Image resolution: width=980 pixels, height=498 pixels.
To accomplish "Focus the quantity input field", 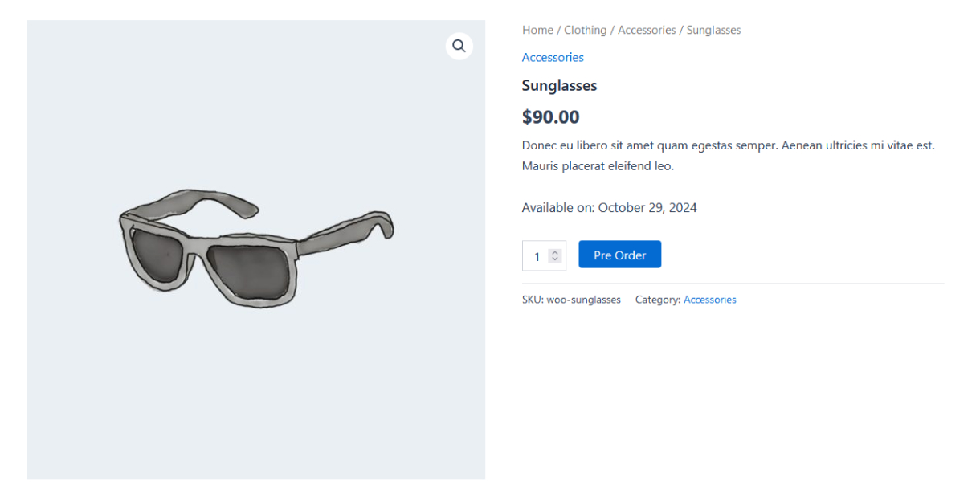I will tap(537, 256).
